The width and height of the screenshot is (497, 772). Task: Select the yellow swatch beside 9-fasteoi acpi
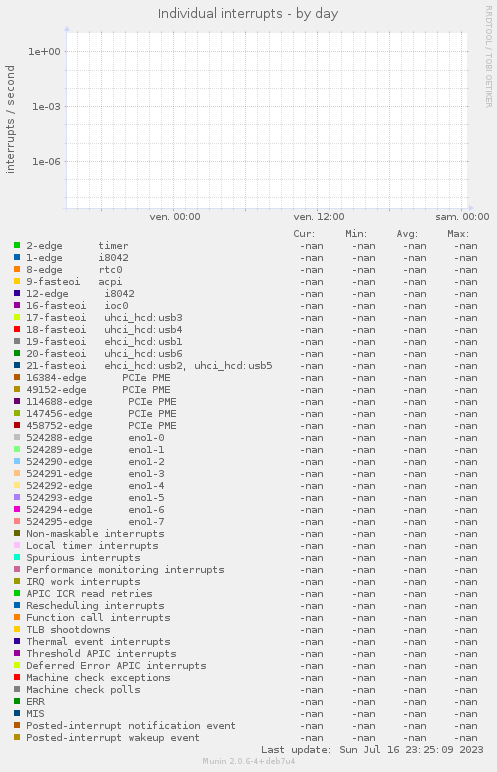[x=17, y=281]
